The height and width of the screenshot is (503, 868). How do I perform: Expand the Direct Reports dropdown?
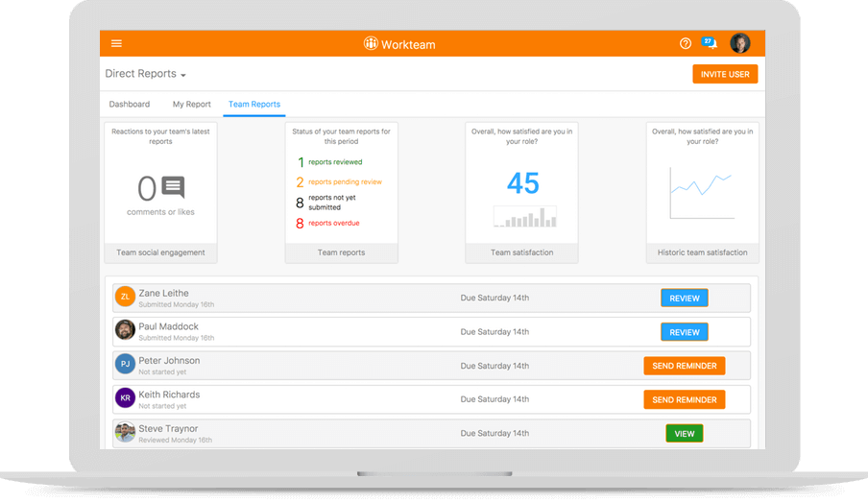tap(146, 74)
